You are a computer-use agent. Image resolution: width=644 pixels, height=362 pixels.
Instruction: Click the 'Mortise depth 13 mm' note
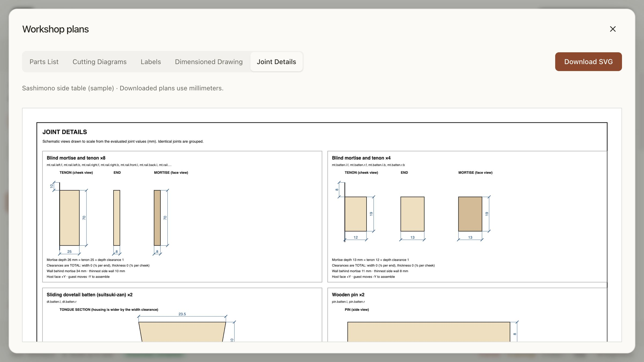370,260
